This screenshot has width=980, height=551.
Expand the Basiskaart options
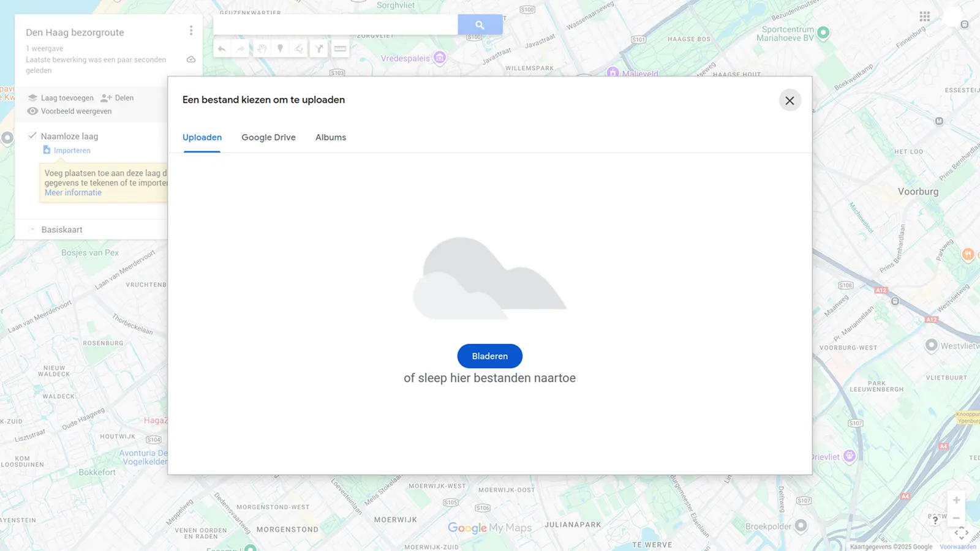[x=32, y=229]
